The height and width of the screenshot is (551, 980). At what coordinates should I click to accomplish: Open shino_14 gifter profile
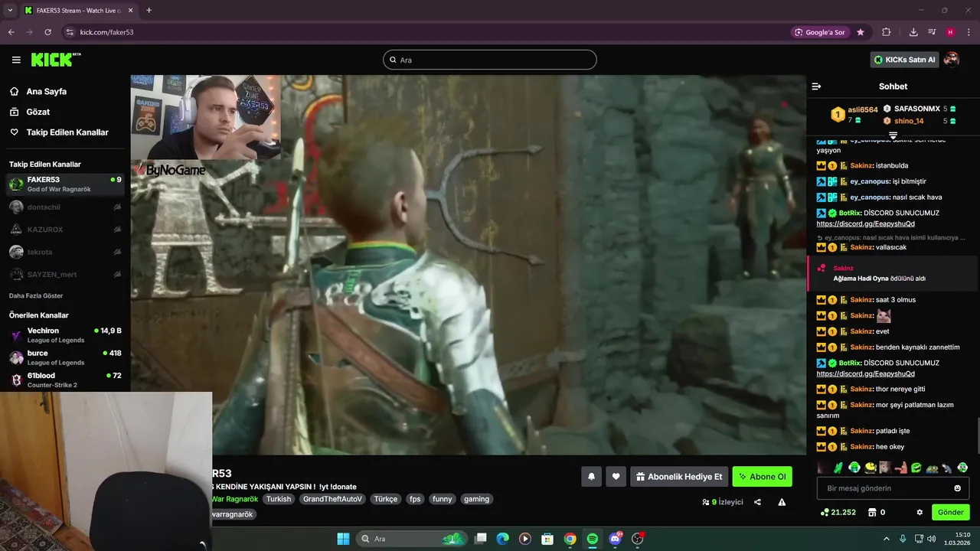[909, 121]
